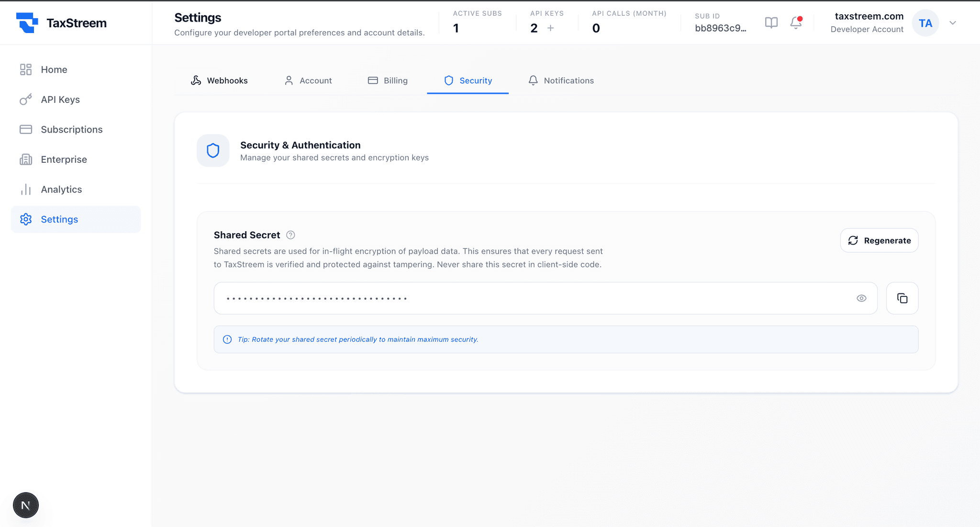The width and height of the screenshot is (980, 527).
Task: Click the Active Subs count
Action: click(456, 28)
